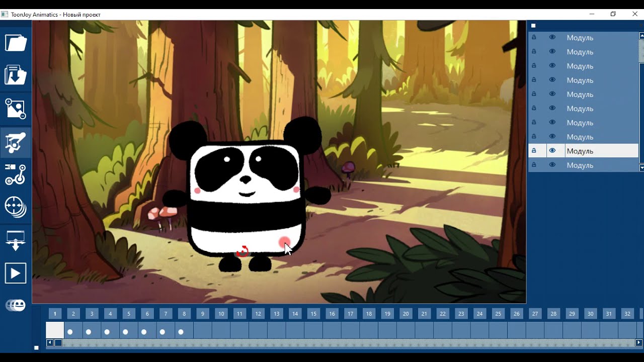Hide the bottommost Модуль layer via eye
Viewport: 644px width, 362px height.
point(552,164)
